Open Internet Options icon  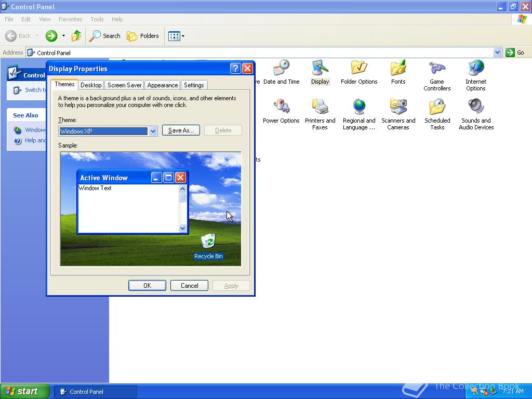(476, 75)
